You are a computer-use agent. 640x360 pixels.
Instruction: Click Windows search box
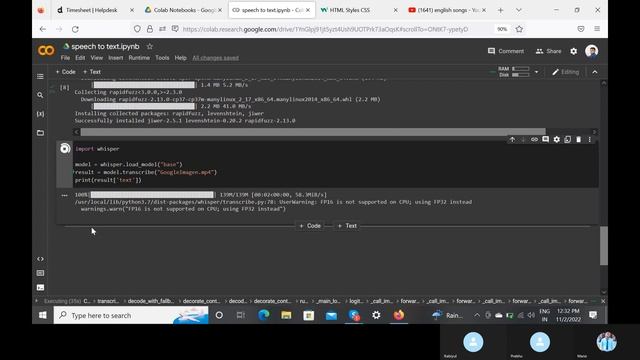pyautogui.click(x=131, y=315)
